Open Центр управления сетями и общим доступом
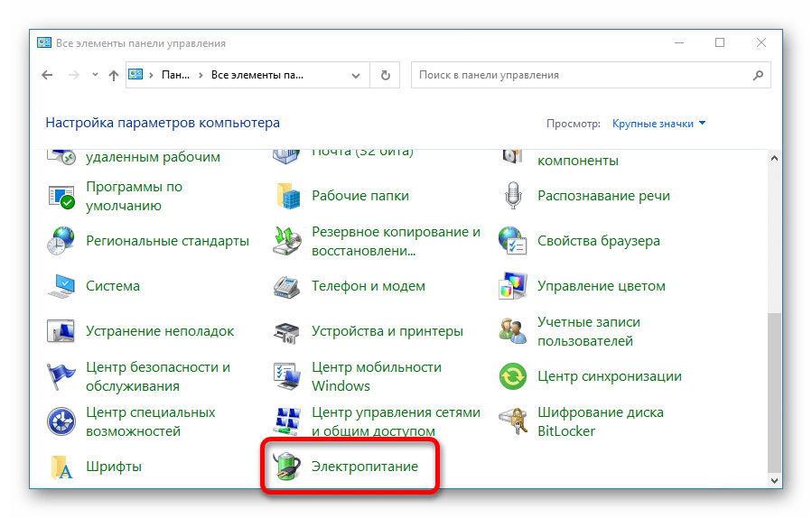The height and width of the screenshot is (518, 812). point(396,421)
